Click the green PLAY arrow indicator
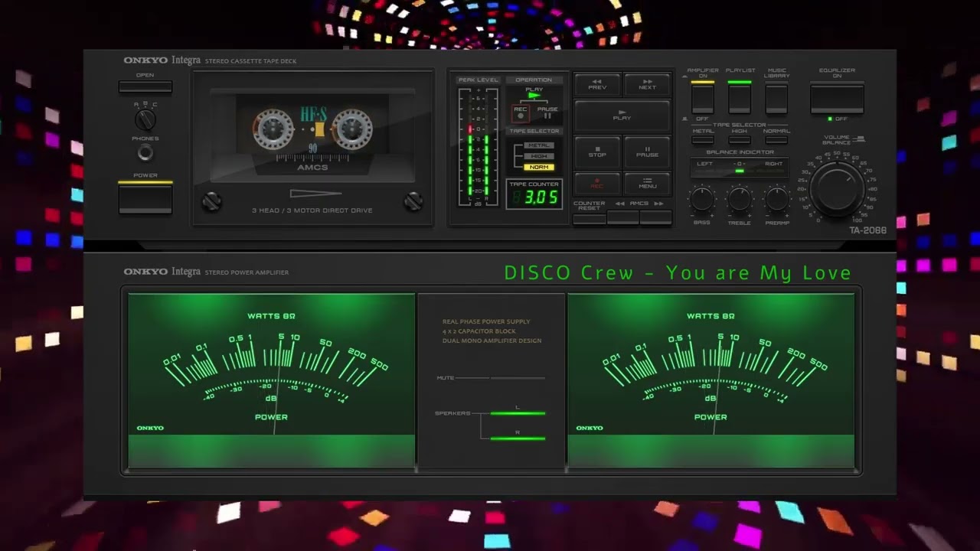980x551 pixels. point(534,95)
